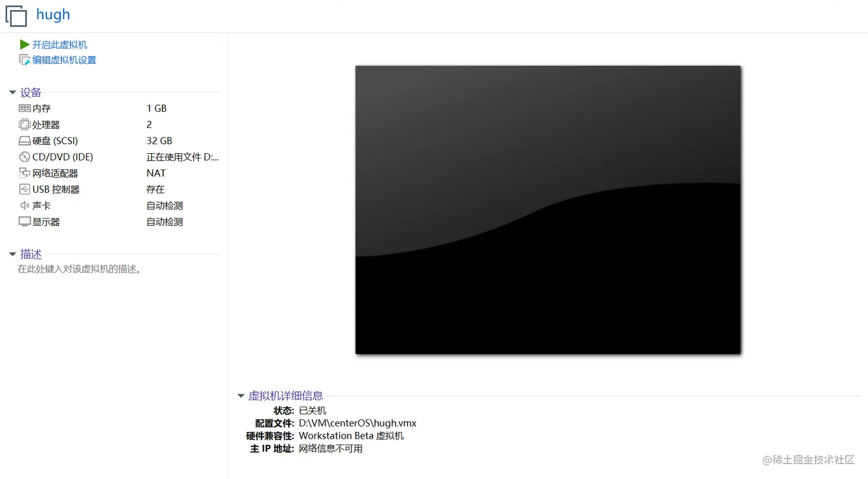The width and height of the screenshot is (868, 479).
Task: Click the black VM screen preview thumbnail
Action: coord(547,209)
